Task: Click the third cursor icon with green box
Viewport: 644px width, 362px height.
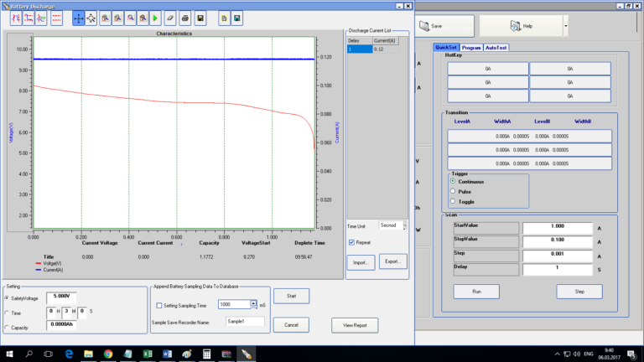Action: (41, 18)
